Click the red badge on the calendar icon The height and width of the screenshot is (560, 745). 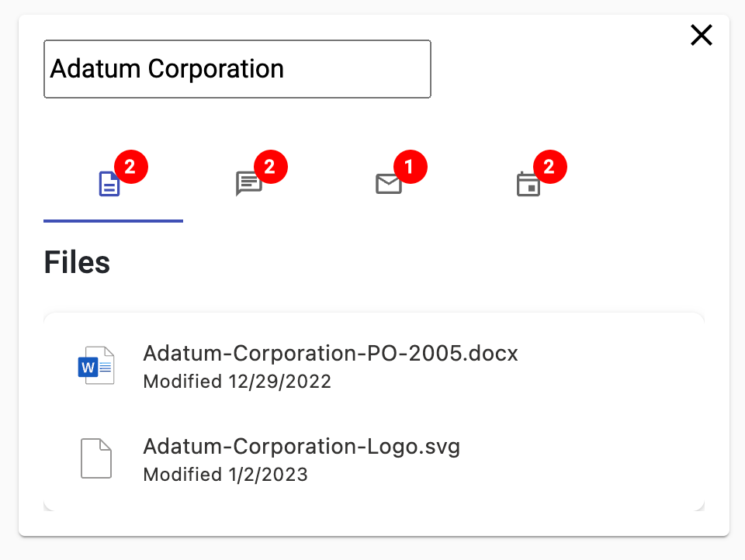point(549,166)
